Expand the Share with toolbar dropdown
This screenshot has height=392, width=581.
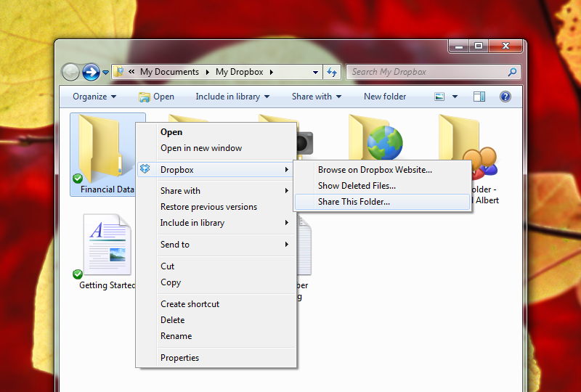coord(317,97)
